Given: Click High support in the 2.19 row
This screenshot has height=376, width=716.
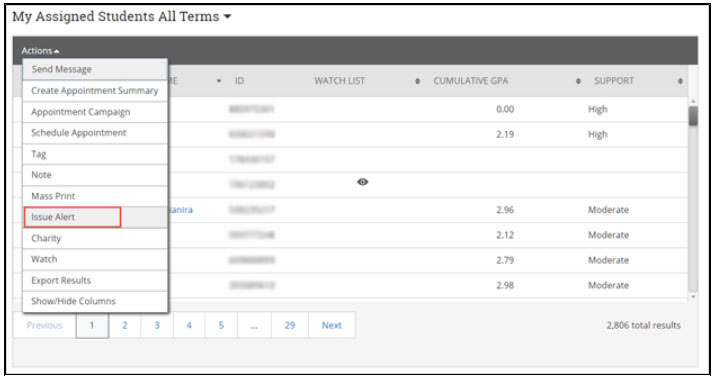Looking at the screenshot, I should 598,134.
